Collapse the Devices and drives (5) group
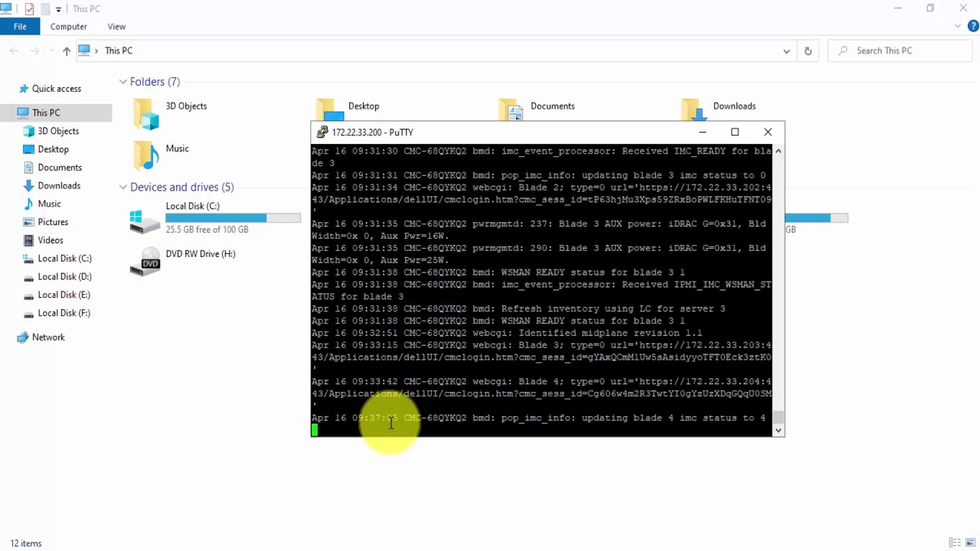The width and height of the screenshot is (980, 551). tap(122, 187)
